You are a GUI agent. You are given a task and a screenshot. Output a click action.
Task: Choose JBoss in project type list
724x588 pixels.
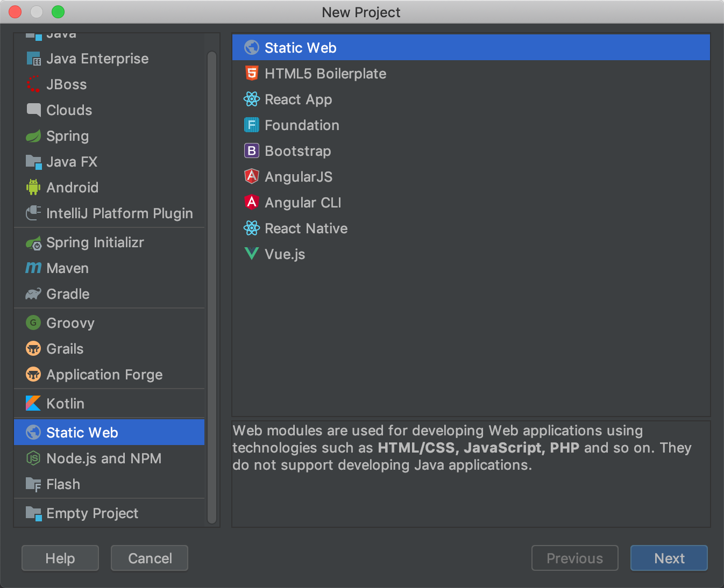point(109,84)
